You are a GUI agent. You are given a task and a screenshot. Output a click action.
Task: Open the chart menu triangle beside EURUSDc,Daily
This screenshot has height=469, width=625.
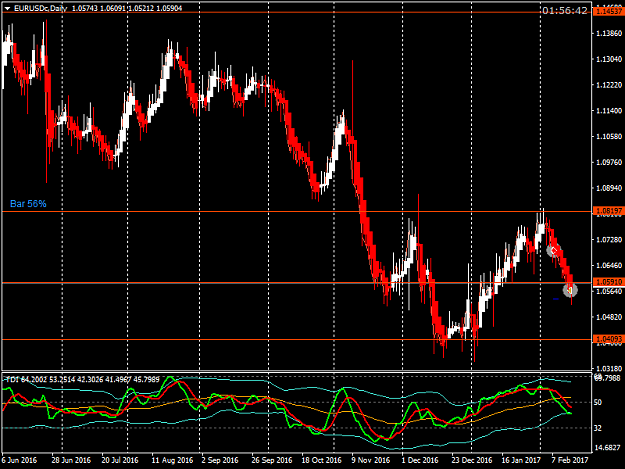[8, 8]
